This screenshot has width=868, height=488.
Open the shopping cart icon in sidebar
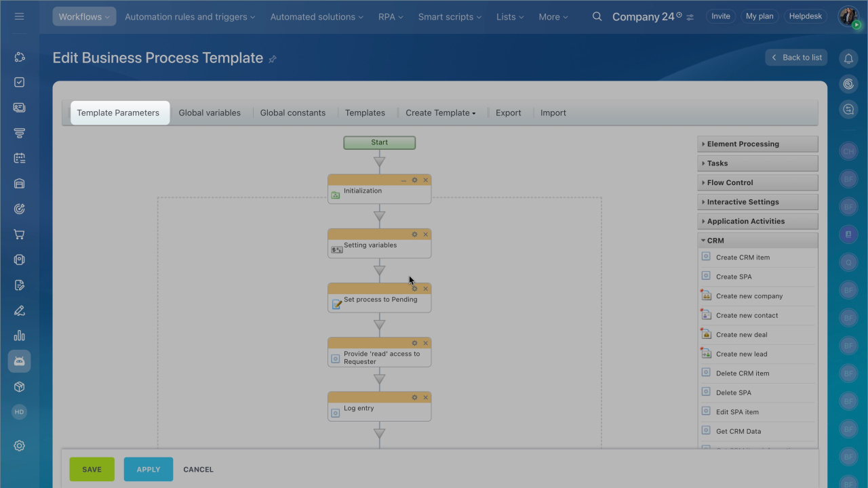pos(19,235)
